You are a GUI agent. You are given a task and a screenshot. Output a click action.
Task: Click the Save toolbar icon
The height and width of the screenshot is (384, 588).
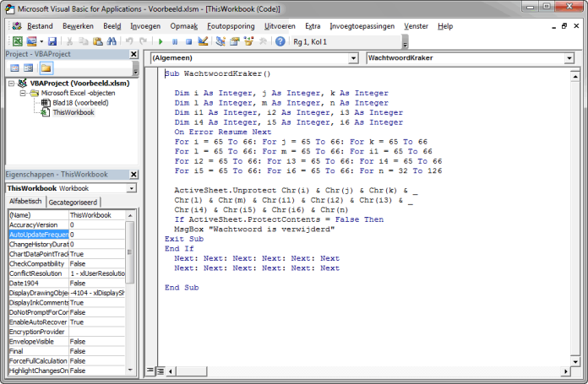[x=52, y=41]
